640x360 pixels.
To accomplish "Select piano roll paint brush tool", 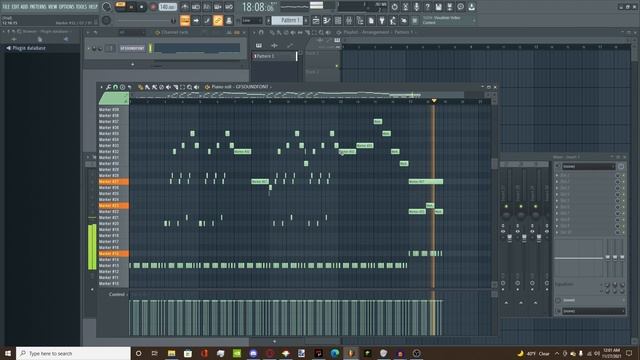I will pyautogui.click(x=148, y=87).
